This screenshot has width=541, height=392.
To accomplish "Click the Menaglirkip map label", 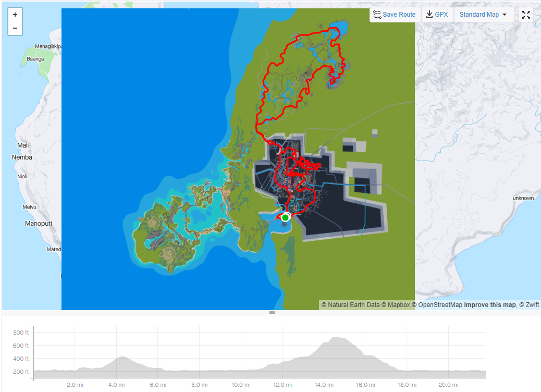I will pos(48,46).
